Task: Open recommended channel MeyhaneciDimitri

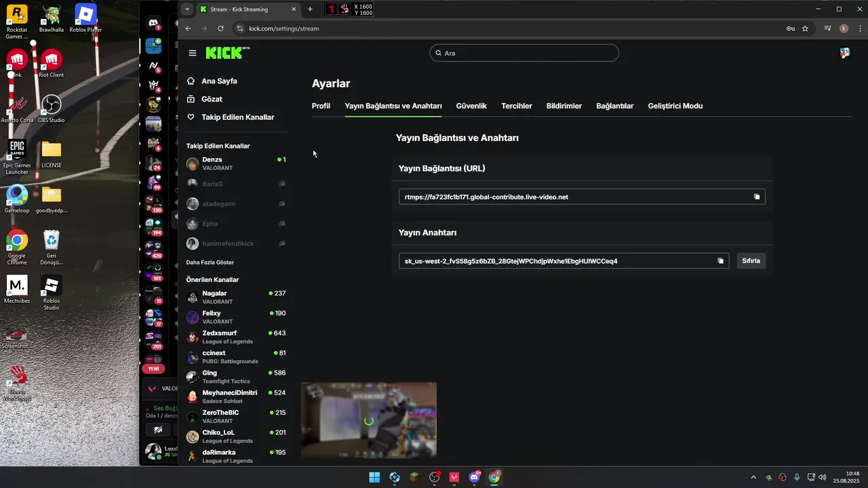Action: (236, 396)
